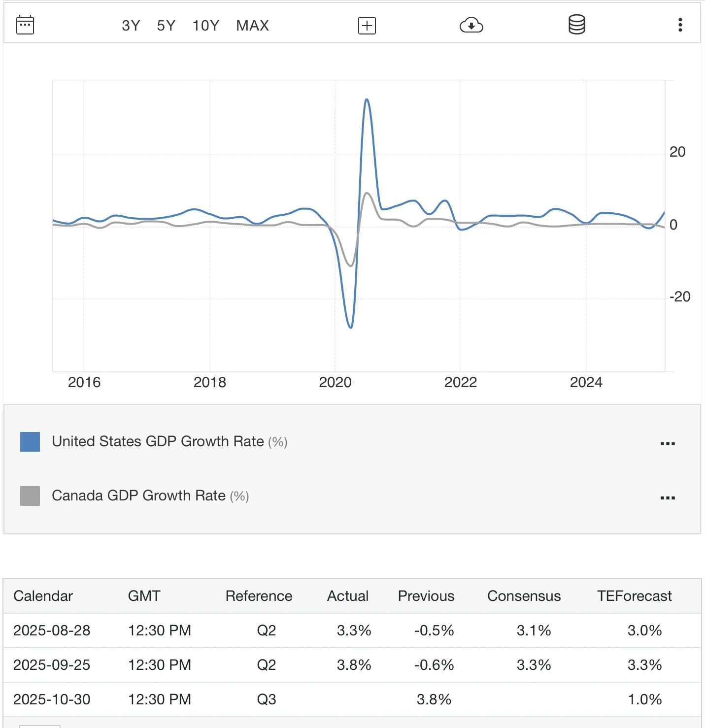Click the blue United States color swatch
Screen dimensions: 705x728
tap(30, 442)
